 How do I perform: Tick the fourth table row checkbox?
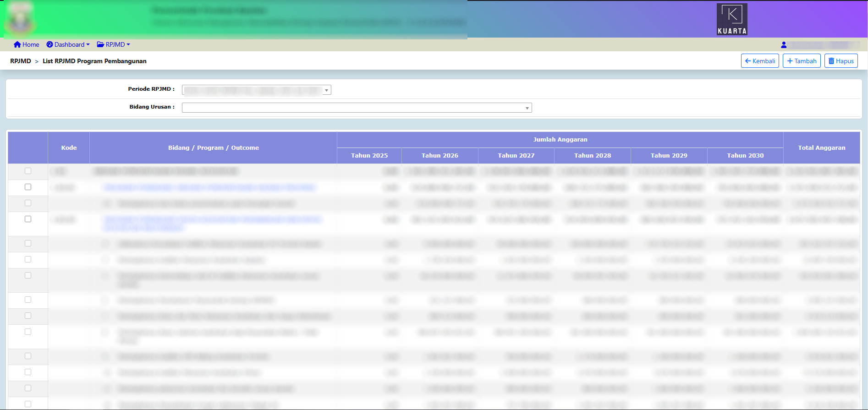click(x=28, y=219)
